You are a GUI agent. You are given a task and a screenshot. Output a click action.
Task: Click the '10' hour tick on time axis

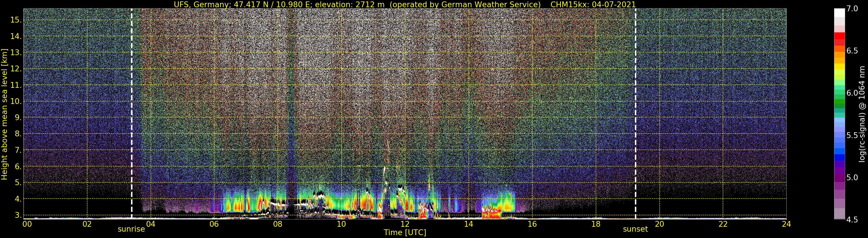pyautogui.click(x=341, y=224)
